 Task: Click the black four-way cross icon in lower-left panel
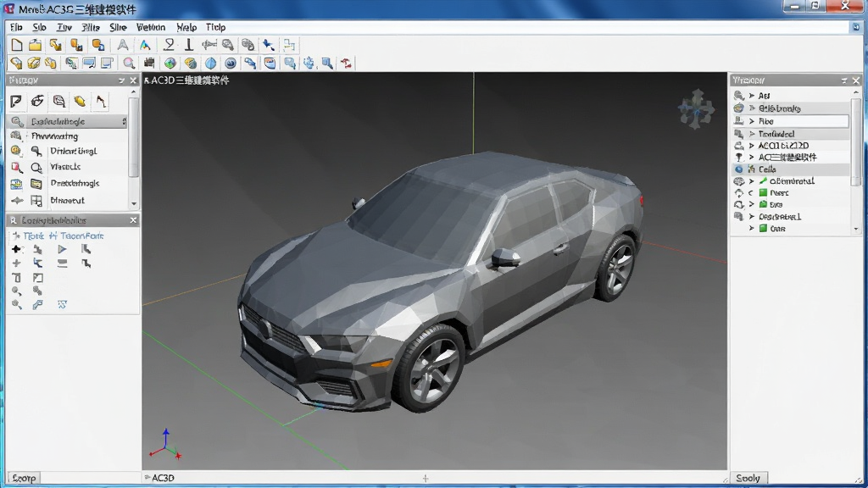[16, 250]
